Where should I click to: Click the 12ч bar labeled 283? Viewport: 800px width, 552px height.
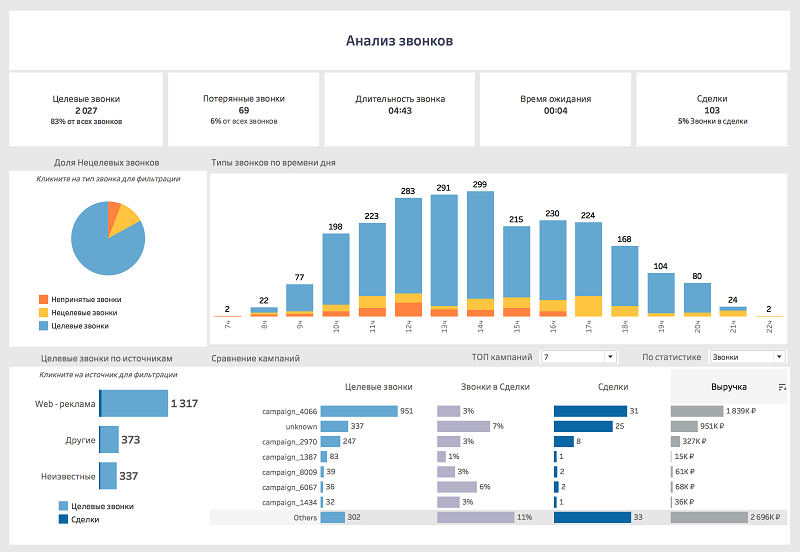408,258
